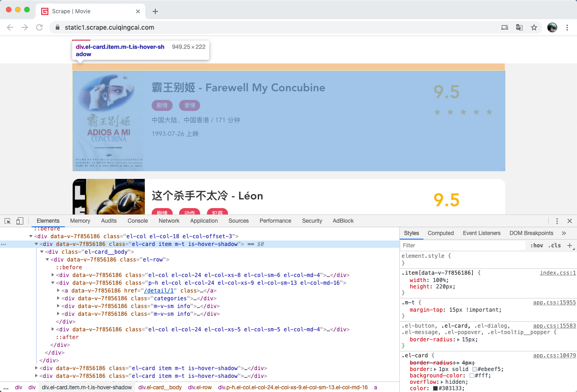Open the cast/screen icon in the address bar
This screenshot has width=577, height=392.
pos(504,27)
